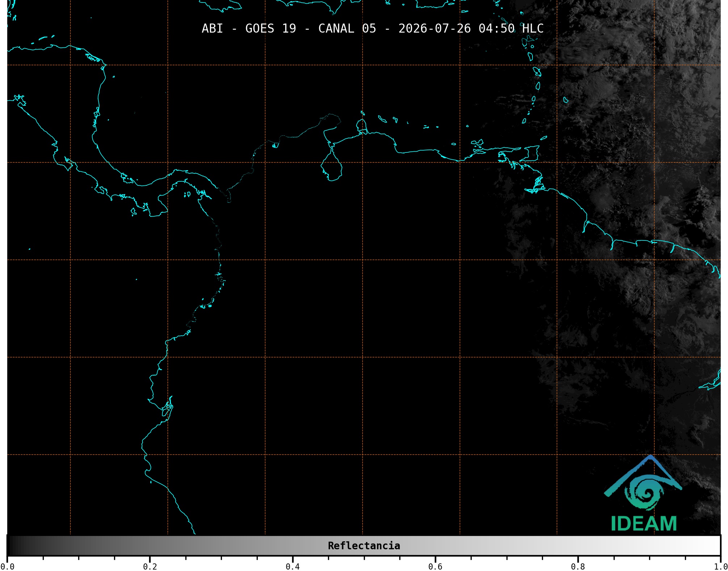Image resolution: width=728 pixels, height=571 pixels.
Task: Click the IDEAM logo emblem
Action: [643, 483]
